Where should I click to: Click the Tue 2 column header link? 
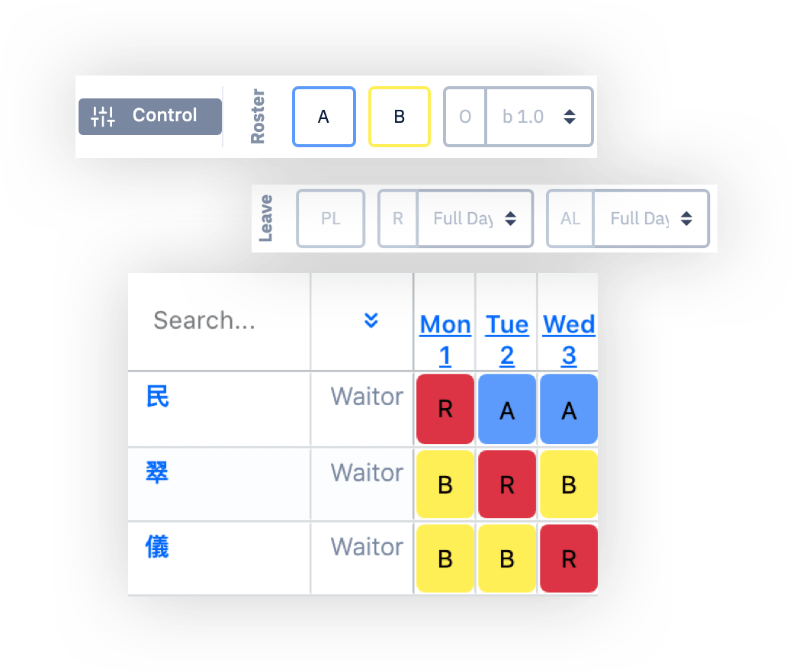point(507,340)
